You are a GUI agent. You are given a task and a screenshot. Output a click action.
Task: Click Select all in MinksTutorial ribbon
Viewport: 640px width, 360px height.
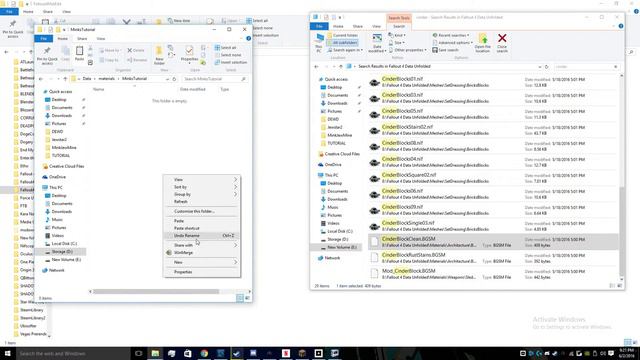[x=225, y=48]
